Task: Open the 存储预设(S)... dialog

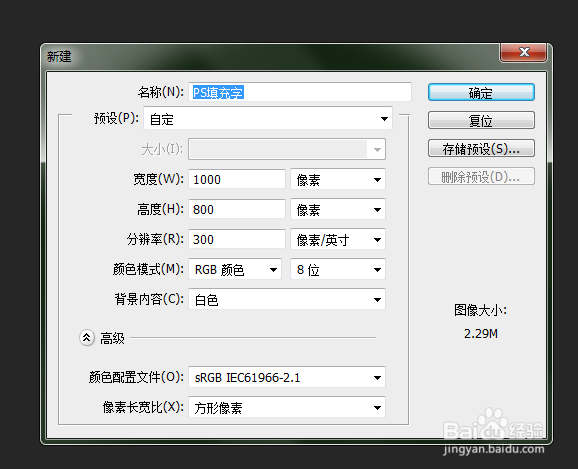Action: [481, 148]
